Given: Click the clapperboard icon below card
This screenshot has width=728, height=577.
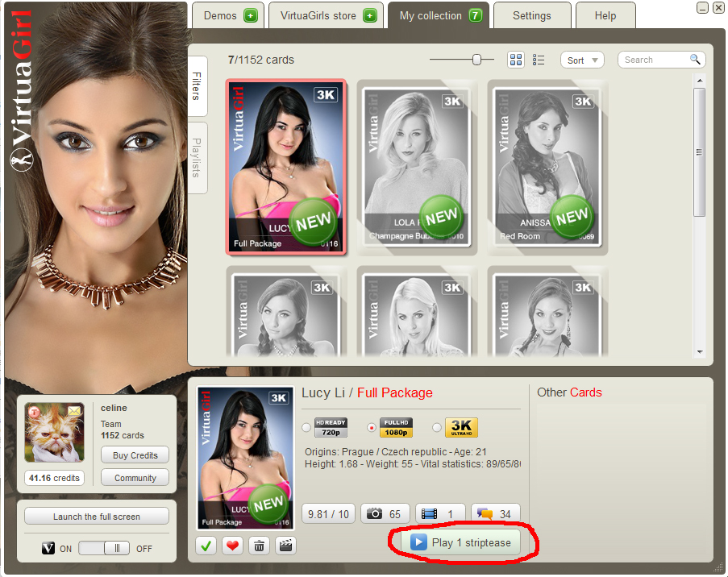Looking at the screenshot, I should tap(285, 546).
